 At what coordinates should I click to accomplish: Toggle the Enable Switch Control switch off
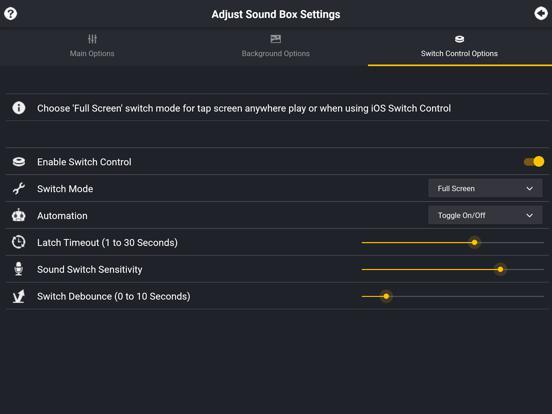click(x=534, y=162)
